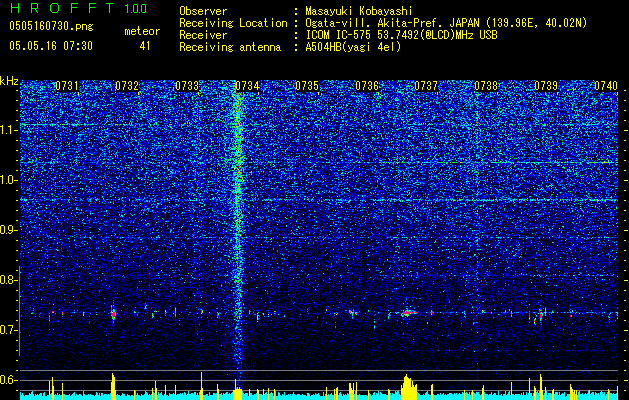
Task: Click the 0731 time marker
Action: (67, 86)
